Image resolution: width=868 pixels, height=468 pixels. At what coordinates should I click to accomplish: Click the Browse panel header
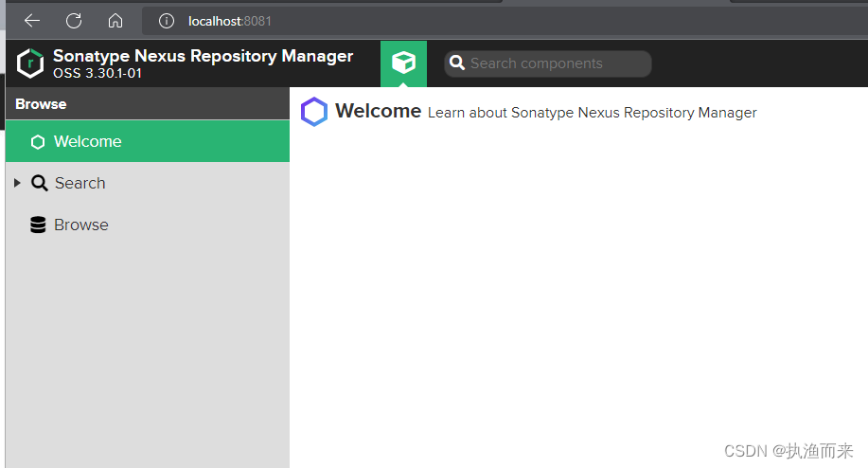pyautogui.click(x=148, y=103)
